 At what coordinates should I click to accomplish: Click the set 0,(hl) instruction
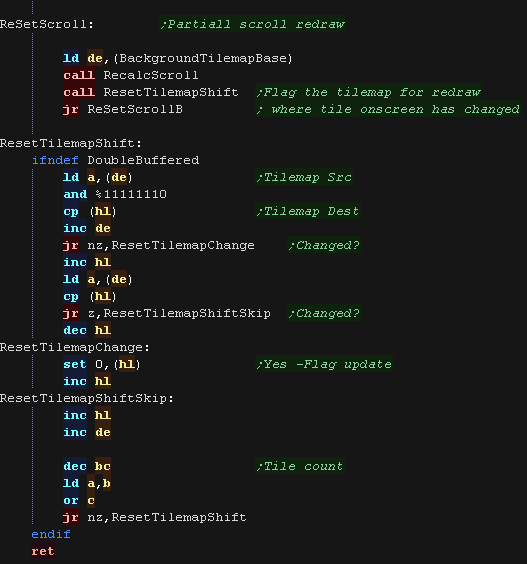[101, 364]
